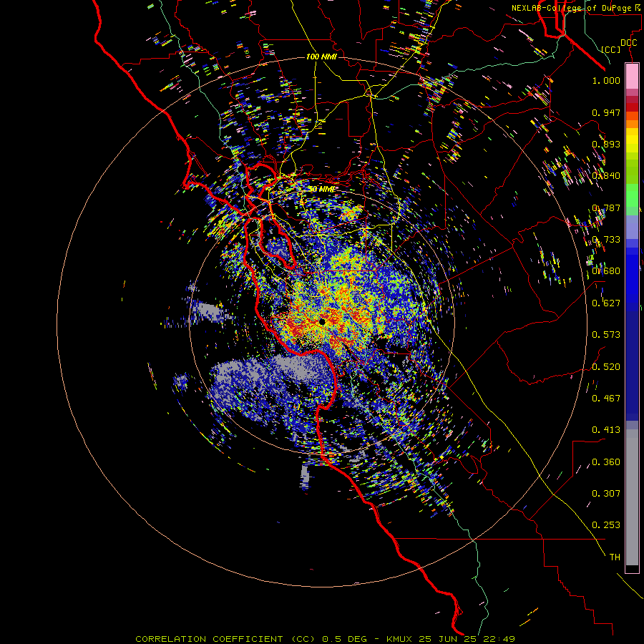Click the 100 NMI range ring label

321,57
